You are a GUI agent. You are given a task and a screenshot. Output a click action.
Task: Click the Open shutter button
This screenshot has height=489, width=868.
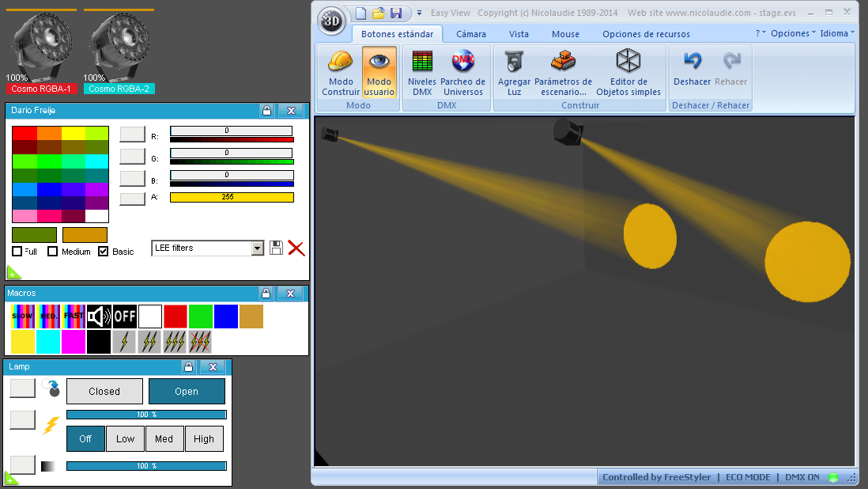(x=187, y=391)
